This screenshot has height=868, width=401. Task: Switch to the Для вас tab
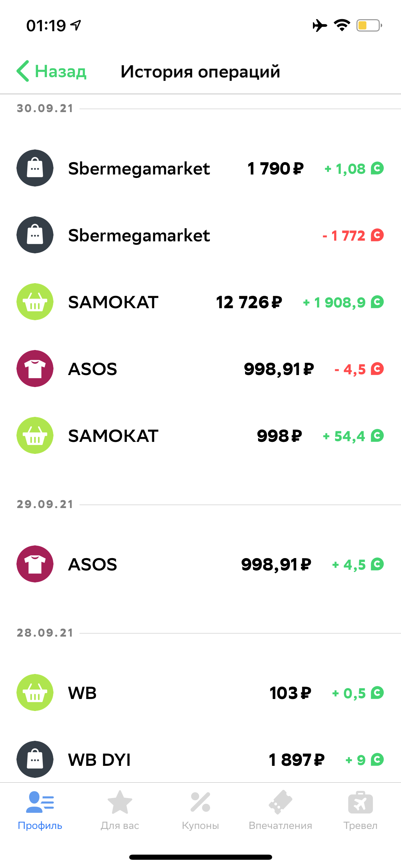coord(120,811)
